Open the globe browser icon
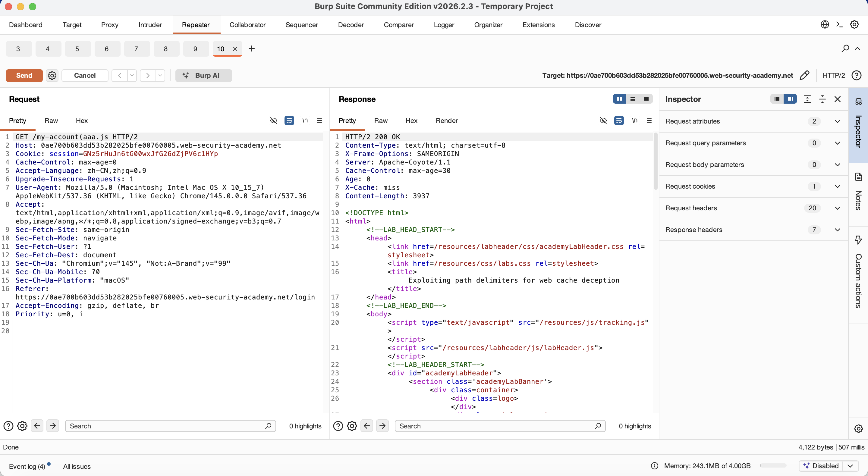868x476 pixels. click(x=825, y=25)
